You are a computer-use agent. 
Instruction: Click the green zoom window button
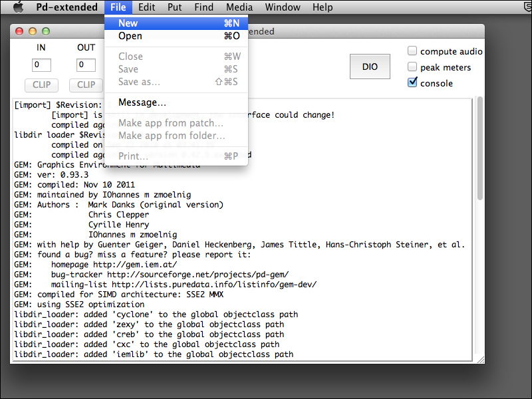coord(46,31)
